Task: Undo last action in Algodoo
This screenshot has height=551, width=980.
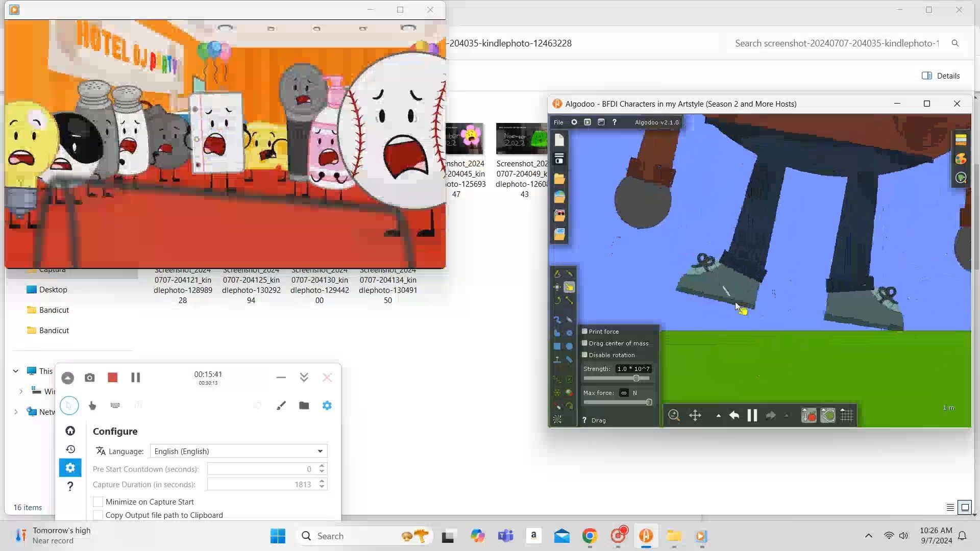Action: click(734, 415)
